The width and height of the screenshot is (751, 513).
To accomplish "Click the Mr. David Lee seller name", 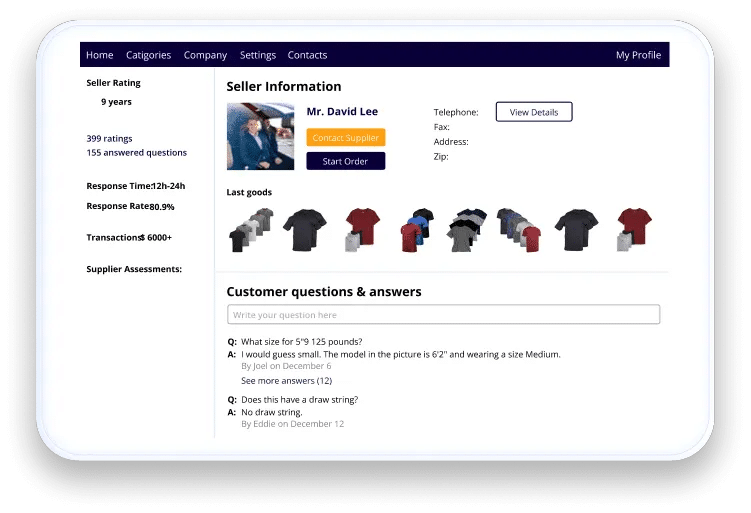I will coord(342,111).
